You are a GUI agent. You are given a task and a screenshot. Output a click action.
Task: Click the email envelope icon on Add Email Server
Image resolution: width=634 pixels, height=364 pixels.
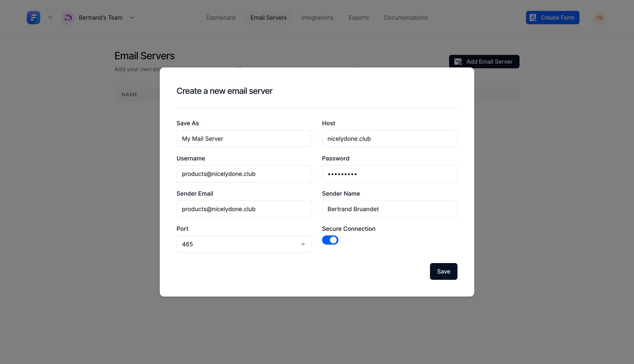point(458,61)
